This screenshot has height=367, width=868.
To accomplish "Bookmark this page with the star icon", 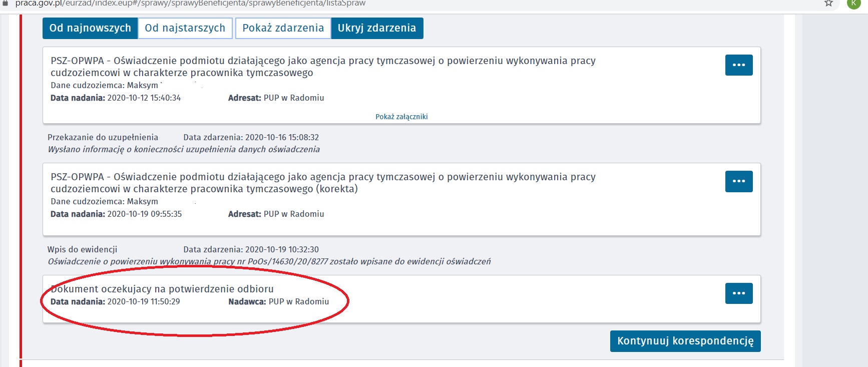I will [828, 4].
